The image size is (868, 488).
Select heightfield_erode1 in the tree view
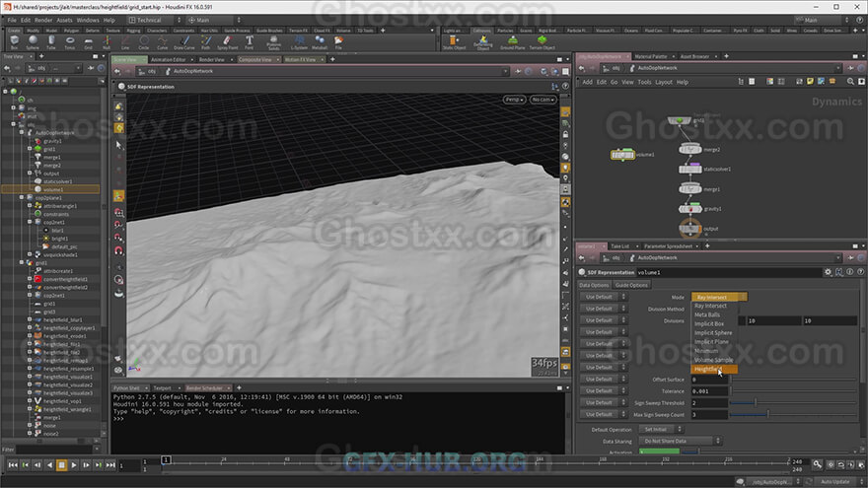click(x=64, y=336)
